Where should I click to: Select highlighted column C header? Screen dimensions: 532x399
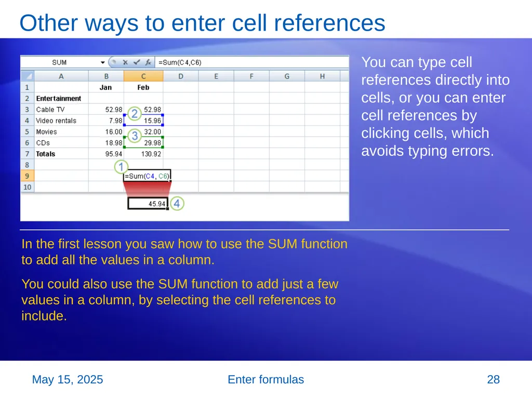coord(143,76)
